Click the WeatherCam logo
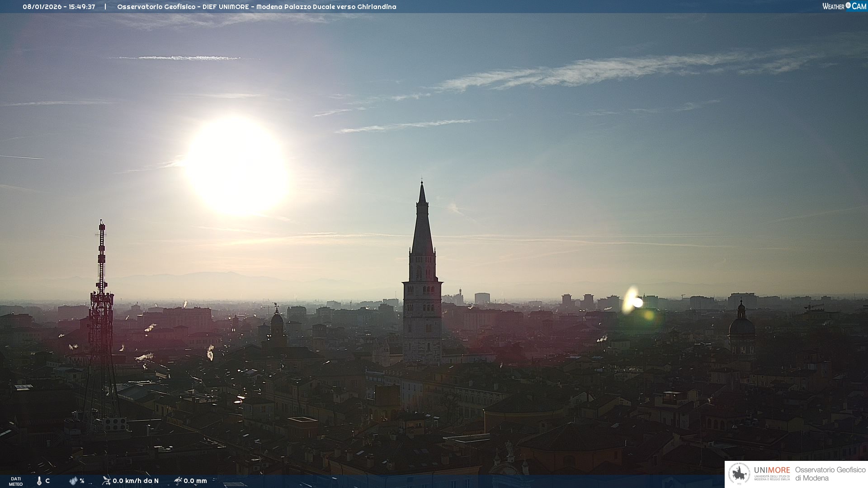The height and width of the screenshot is (488, 868). (x=844, y=6)
